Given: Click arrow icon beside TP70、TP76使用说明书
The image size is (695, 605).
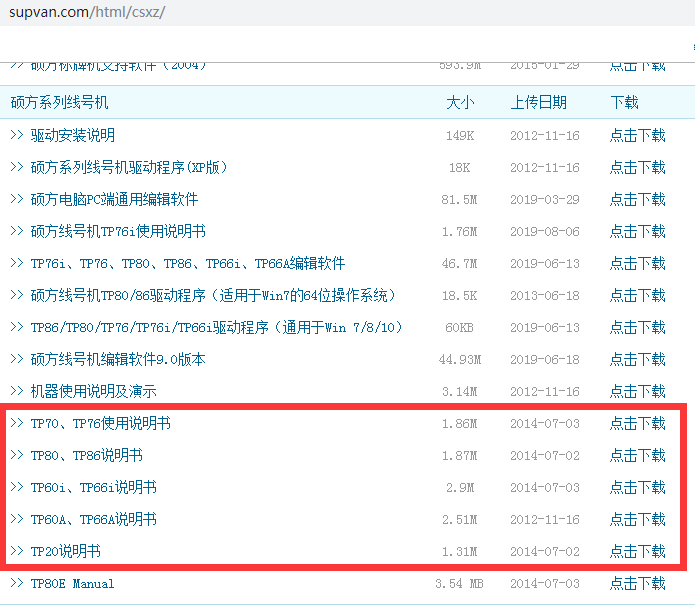Looking at the screenshot, I should [x=17, y=424].
